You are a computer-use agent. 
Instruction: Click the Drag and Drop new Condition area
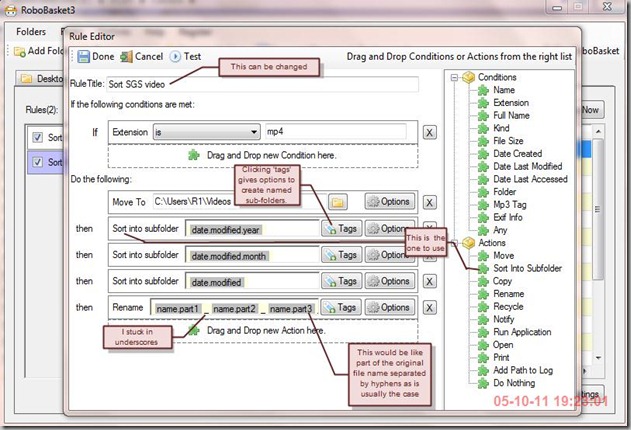tap(263, 156)
